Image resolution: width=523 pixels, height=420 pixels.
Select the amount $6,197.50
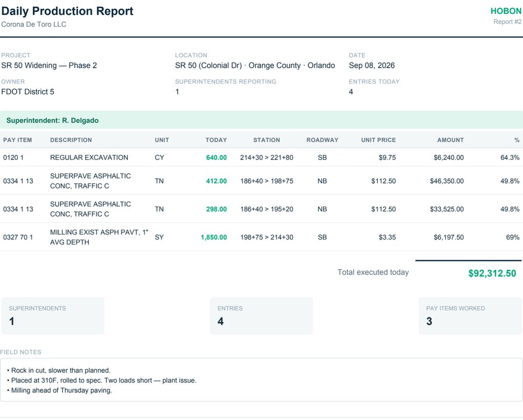(x=449, y=237)
